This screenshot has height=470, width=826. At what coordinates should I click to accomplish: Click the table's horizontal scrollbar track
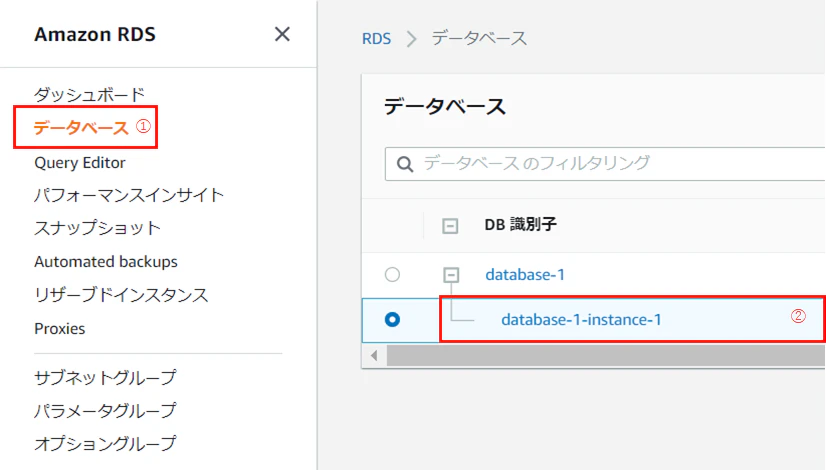(606, 356)
